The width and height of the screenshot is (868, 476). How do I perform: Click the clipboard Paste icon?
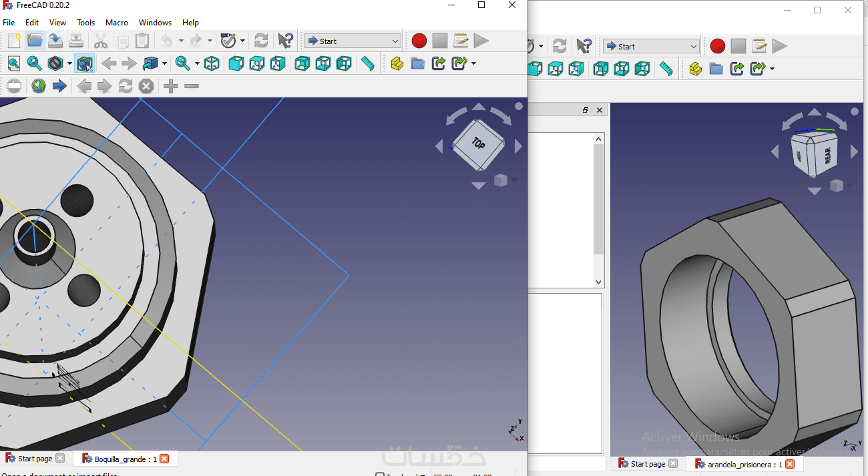(x=142, y=41)
